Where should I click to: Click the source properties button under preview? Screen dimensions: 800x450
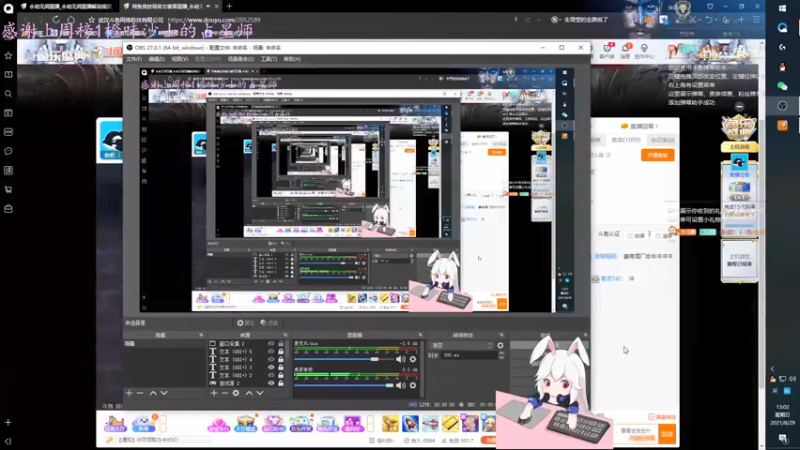(x=245, y=323)
